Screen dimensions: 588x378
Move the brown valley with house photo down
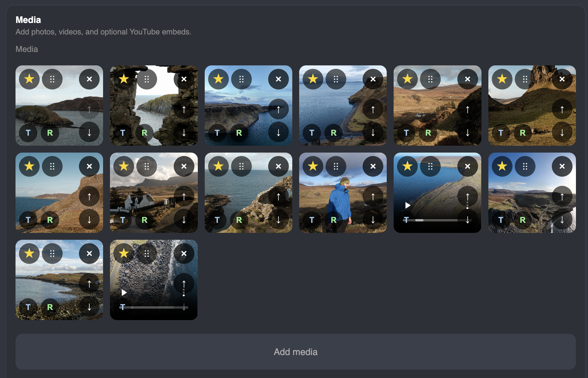tap(467, 133)
